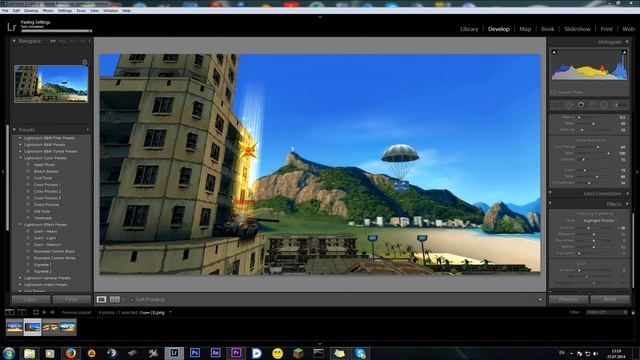The image size is (640, 360).
Task: Apply the Cold Tone preset
Action: [x=43, y=178]
